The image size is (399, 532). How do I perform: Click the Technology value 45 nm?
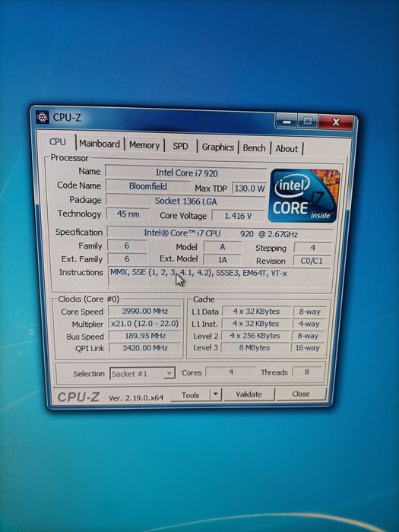pos(128,214)
